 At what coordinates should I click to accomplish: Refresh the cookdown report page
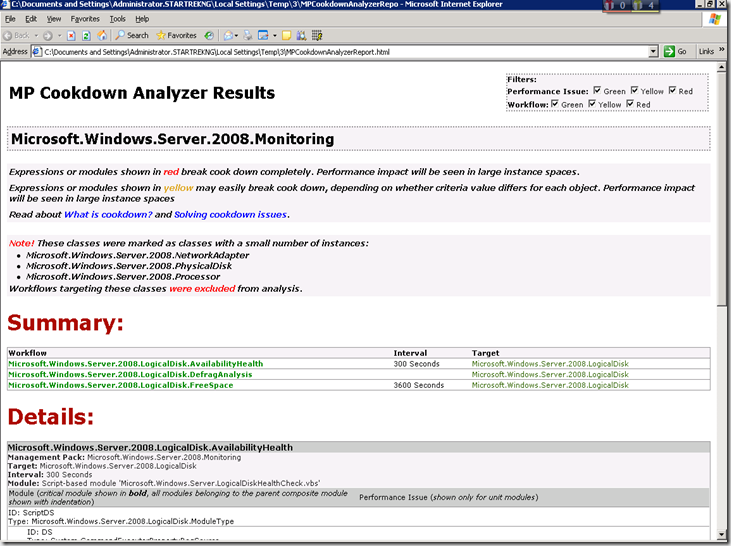click(86, 35)
